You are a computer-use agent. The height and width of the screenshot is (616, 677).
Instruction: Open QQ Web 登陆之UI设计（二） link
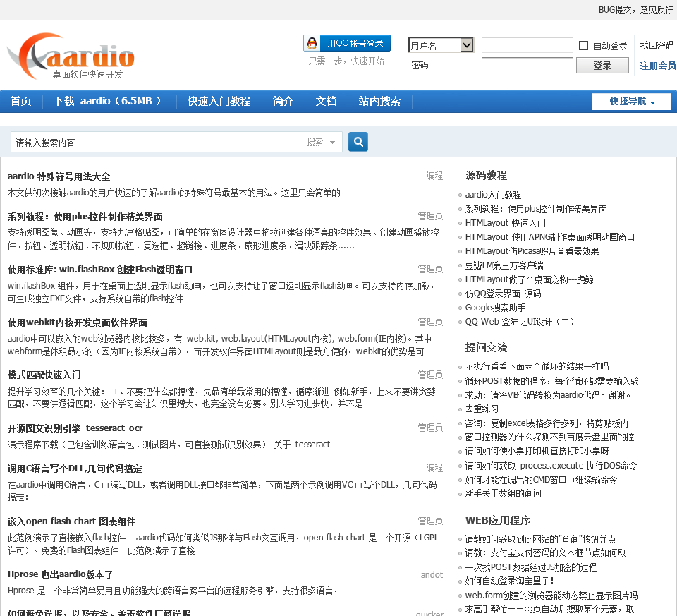(520, 322)
